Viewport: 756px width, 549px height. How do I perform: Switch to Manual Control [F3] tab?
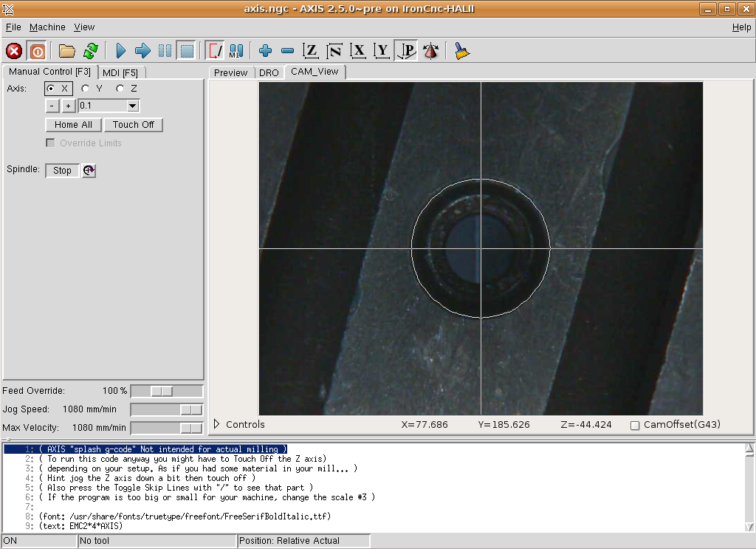point(49,72)
